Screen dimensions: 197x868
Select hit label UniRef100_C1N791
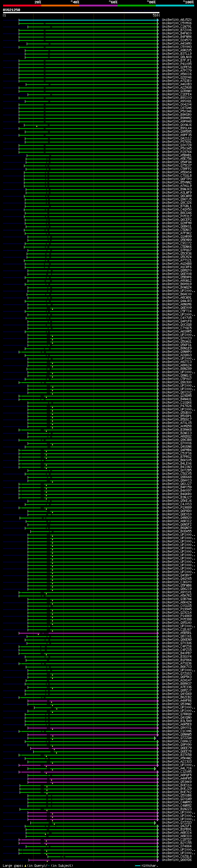point(177,26)
